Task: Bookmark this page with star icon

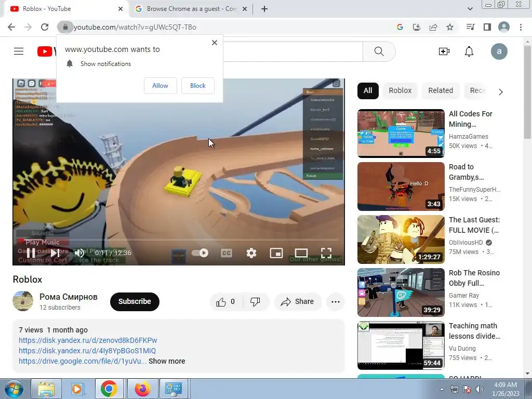Action: click(450, 27)
